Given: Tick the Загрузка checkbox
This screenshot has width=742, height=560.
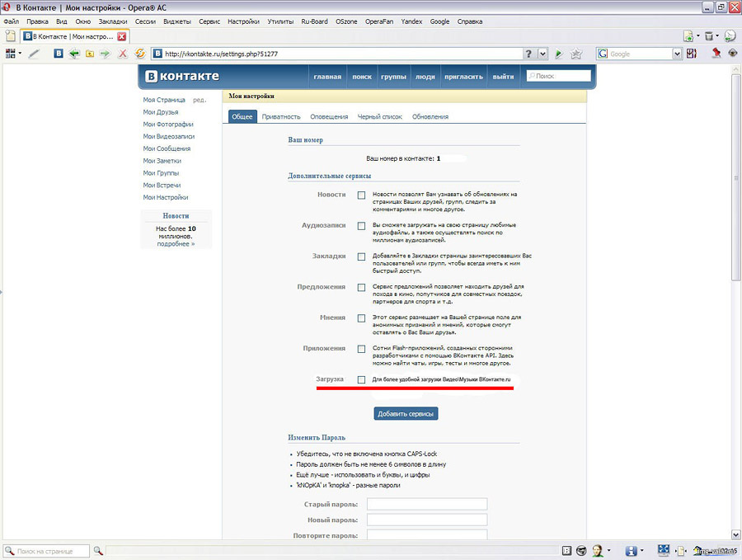Looking at the screenshot, I should 361,379.
